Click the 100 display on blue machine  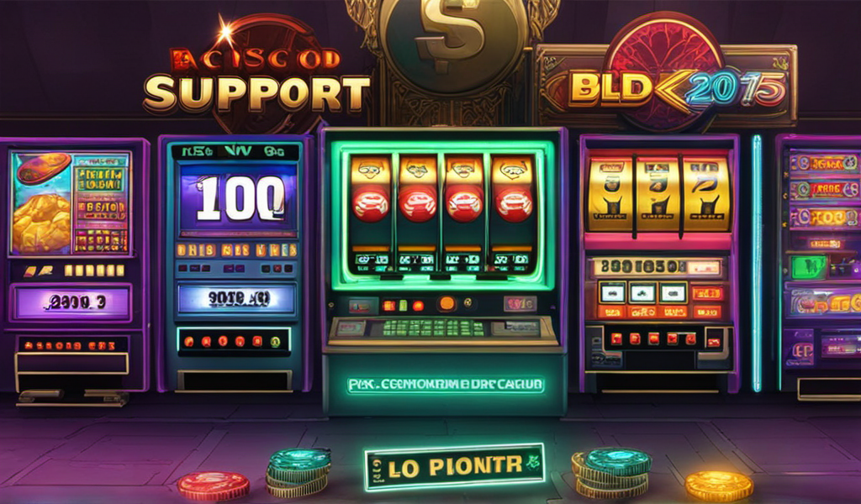tap(239, 200)
